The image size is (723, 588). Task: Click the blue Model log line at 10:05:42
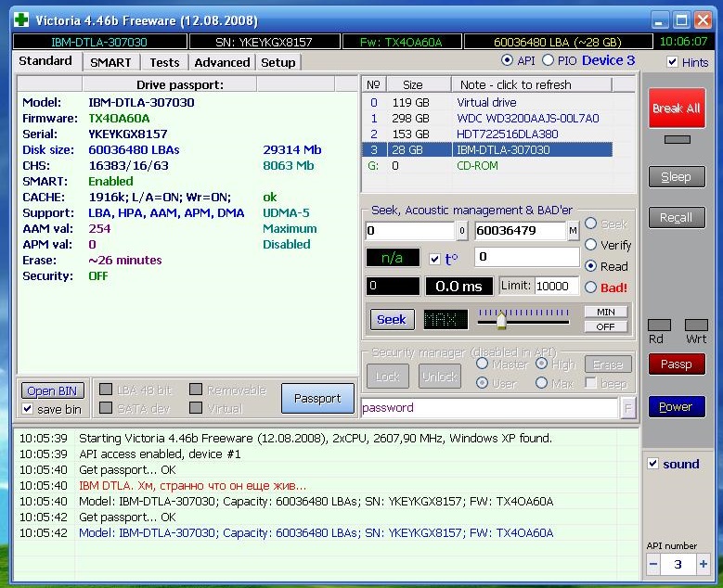[x=316, y=533]
